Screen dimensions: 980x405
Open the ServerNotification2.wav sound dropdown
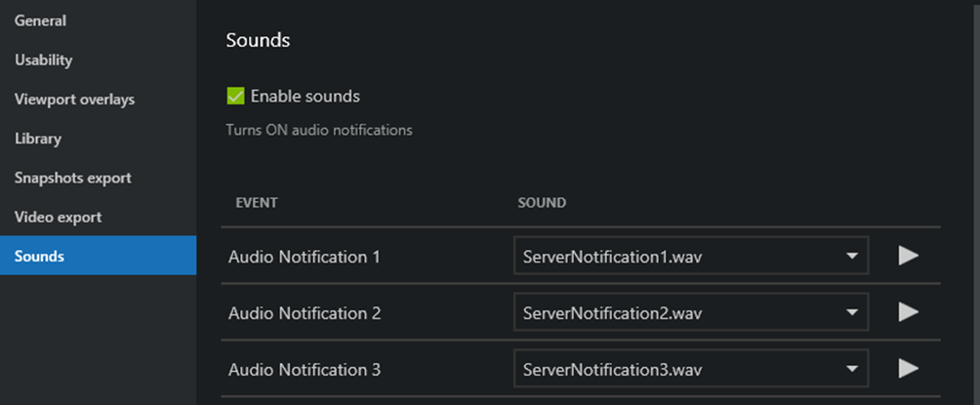click(691, 313)
